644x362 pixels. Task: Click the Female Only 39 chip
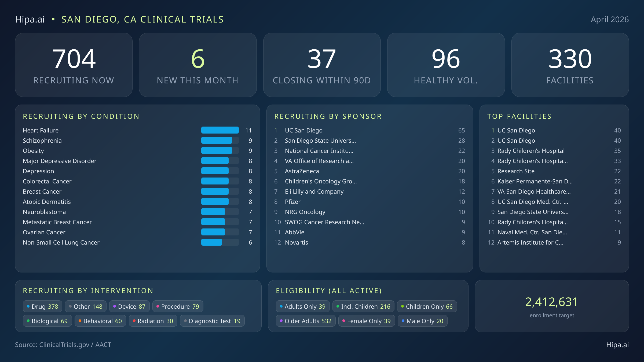[367, 321]
